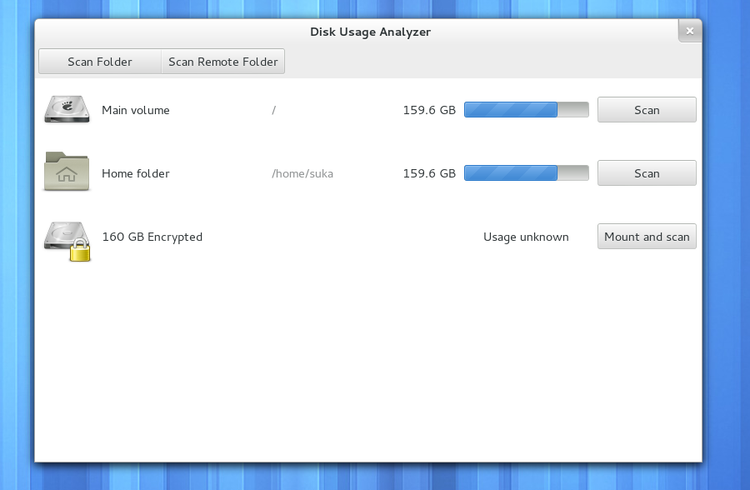Click the Main volume 159.6 GB size

429,110
